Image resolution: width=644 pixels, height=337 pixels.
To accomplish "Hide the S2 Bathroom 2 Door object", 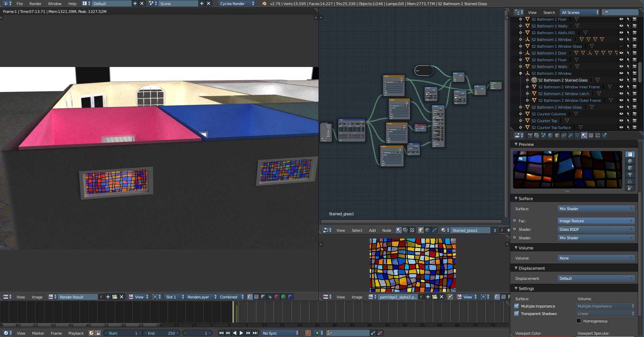I will (621, 53).
